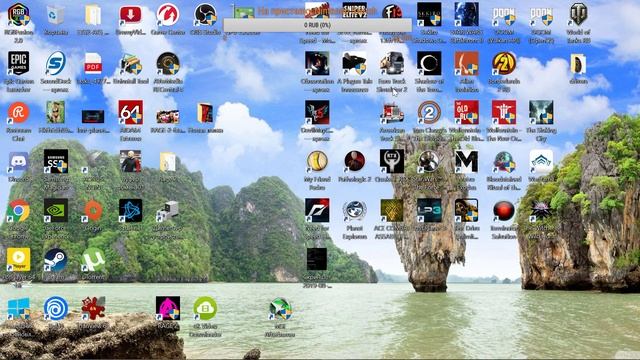Launch Euro Truck Simulator 2

click(x=392, y=64)
